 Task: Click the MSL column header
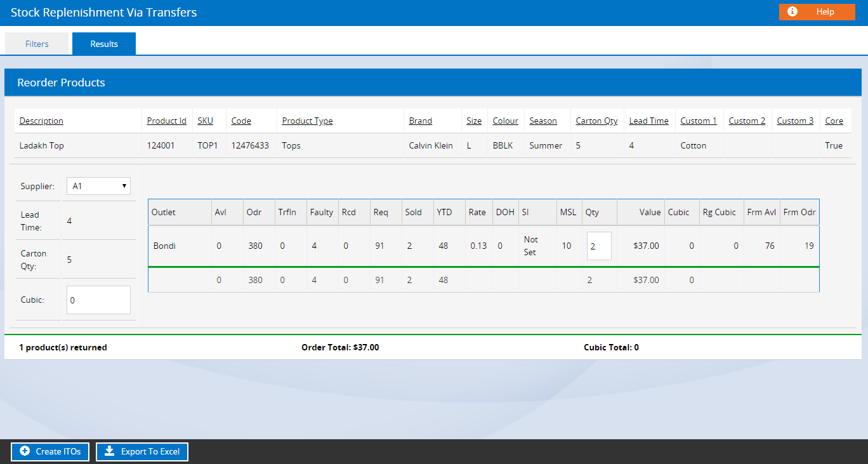pyautogui.click(x=568, y=212)
